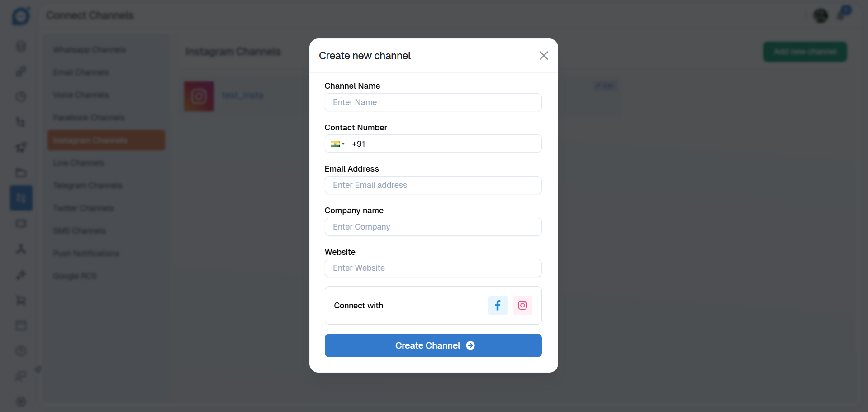
Task: Click the Add new channel green button
Action: (805, 52)
